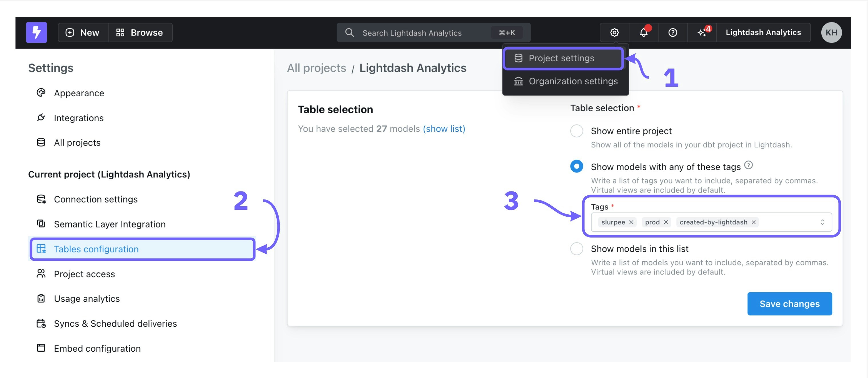Open the notifications bell
The image size is (868, 378).
tap(643, 32)
